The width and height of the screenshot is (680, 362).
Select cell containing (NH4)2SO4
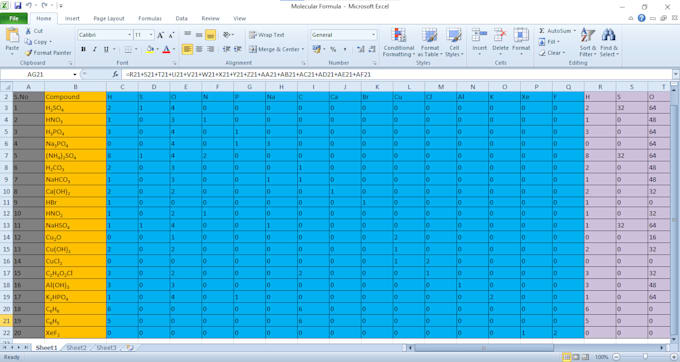click(x=75, y=156)
